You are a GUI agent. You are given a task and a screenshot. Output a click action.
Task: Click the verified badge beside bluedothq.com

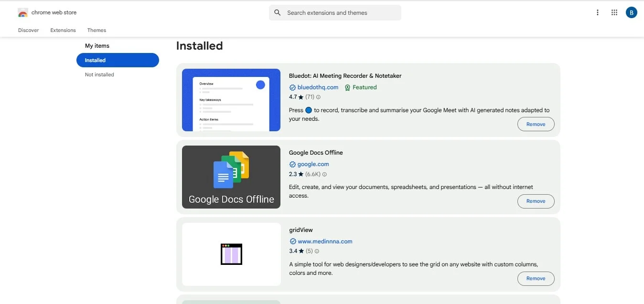292,87
